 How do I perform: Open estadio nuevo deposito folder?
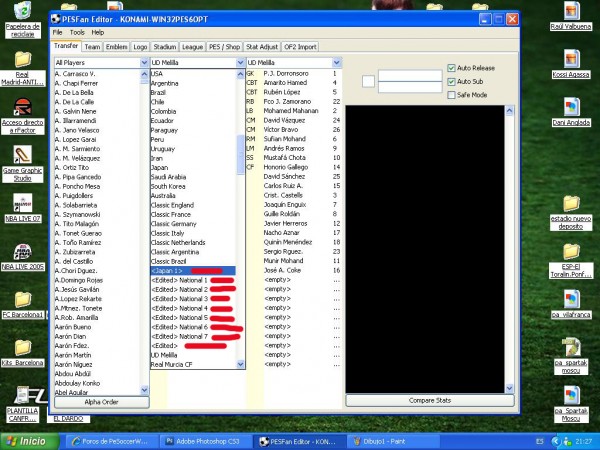(x=571, y=204)
